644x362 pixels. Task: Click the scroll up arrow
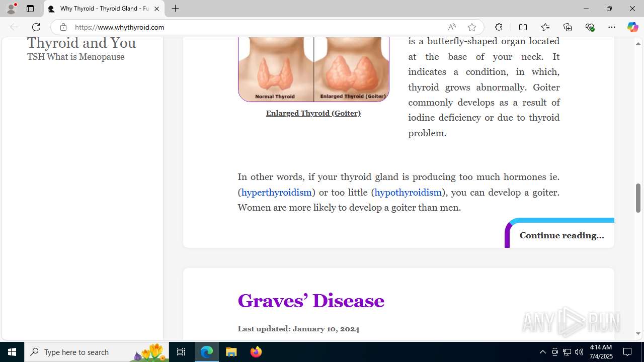[x=638, y=43]
